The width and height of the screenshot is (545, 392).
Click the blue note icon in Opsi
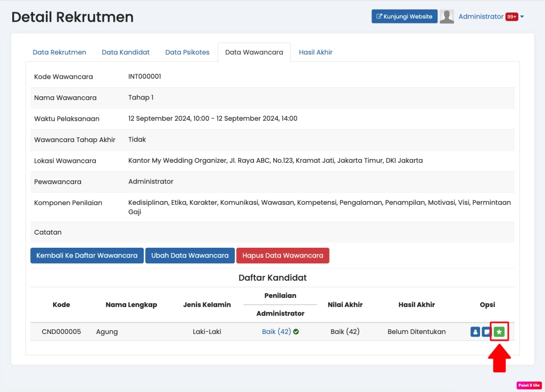[486, 332]
